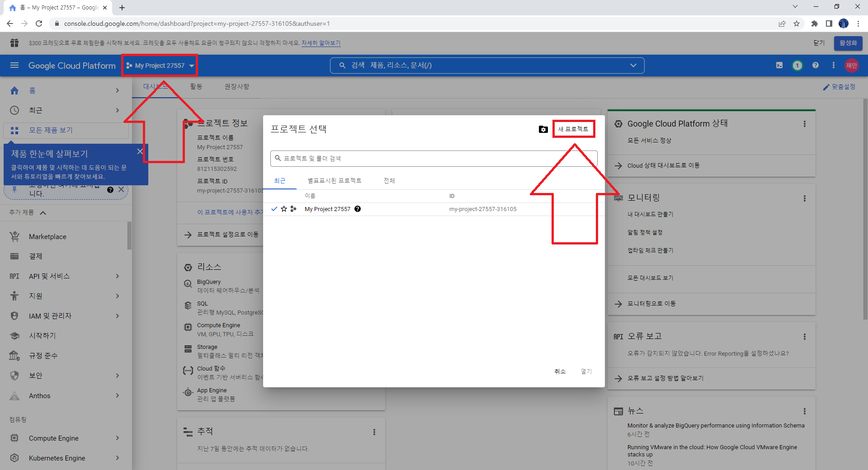Open the news item about BigQuery performance
Viewport: 868px width, 470px height.
click(x=716, y=426)
